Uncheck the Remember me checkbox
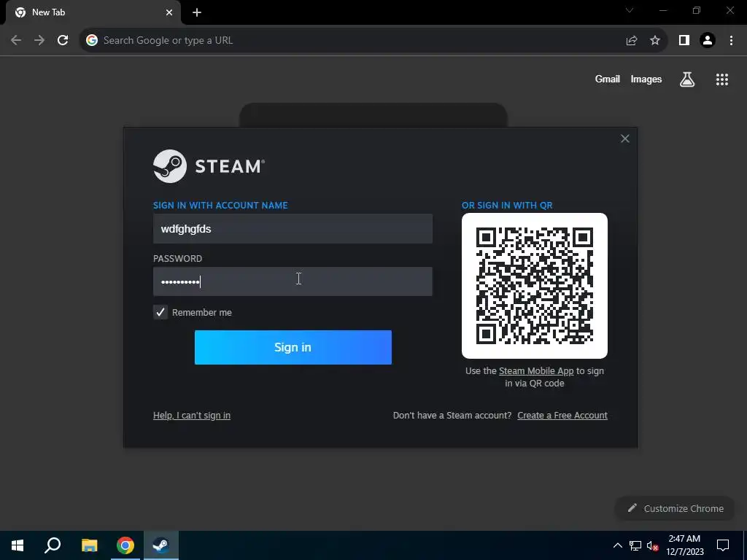 tap(160, 312)
